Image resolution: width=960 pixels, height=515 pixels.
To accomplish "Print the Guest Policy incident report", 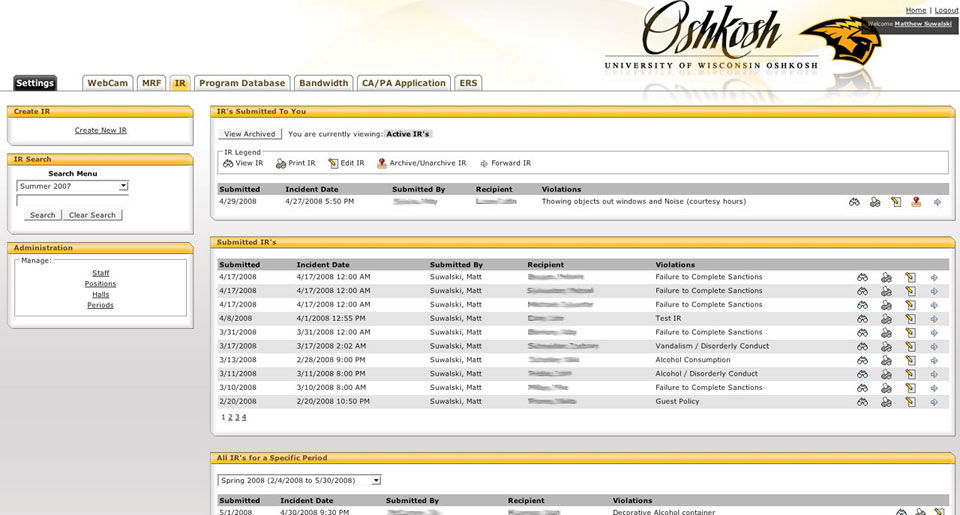I will tap(886, 402).
